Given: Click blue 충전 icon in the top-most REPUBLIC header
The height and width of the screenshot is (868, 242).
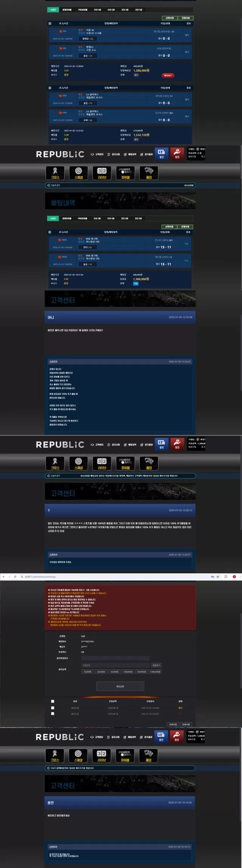Looking at the screenshot, I should 161,153.
